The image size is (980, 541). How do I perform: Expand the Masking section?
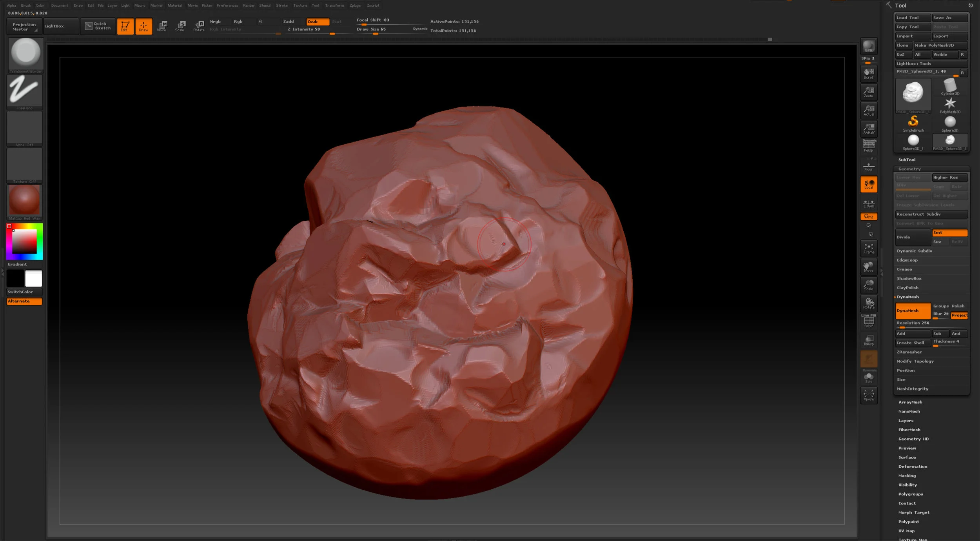pos(907,476)
